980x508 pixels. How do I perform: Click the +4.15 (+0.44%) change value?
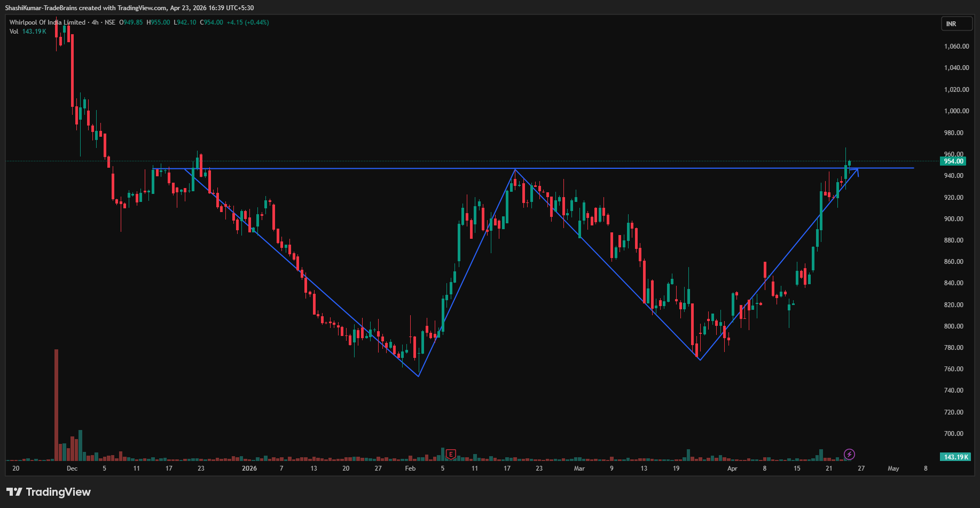point(247,22)
